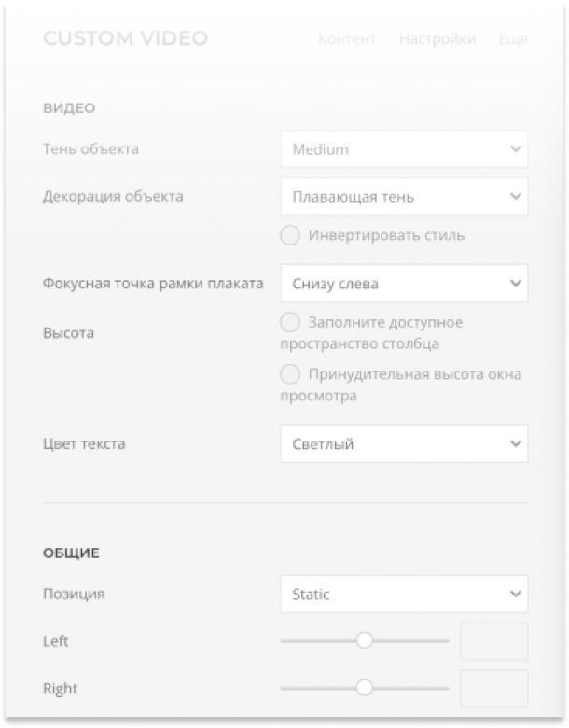This screenshot has width=569, height=728.
Task: Click the chevron icon beside Светлый
Action: pos(516,443)
